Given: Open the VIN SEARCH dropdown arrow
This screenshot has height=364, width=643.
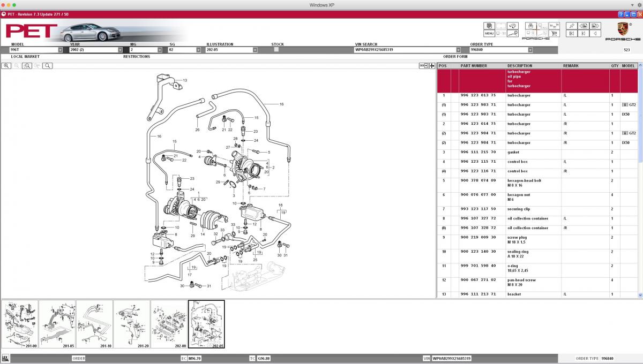Looking at the screenshot, I should coord(459,50).
